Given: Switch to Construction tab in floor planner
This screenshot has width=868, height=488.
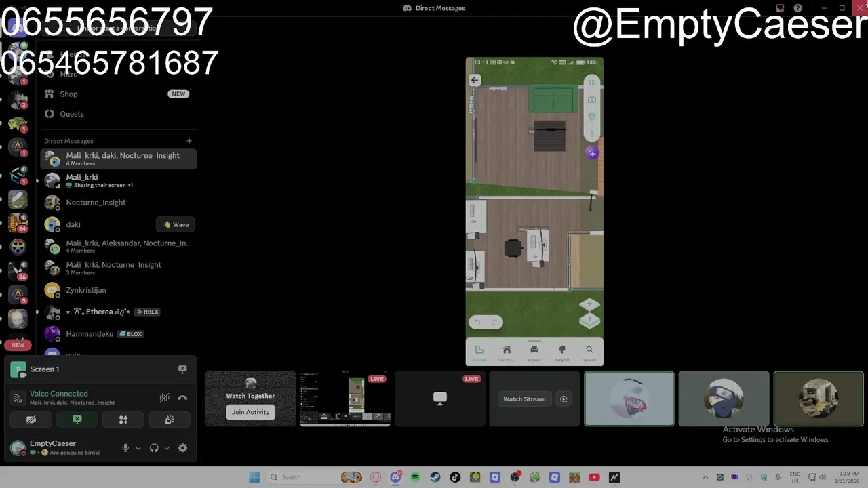Looking at the screenshot, I should click(x=507, y=352).
